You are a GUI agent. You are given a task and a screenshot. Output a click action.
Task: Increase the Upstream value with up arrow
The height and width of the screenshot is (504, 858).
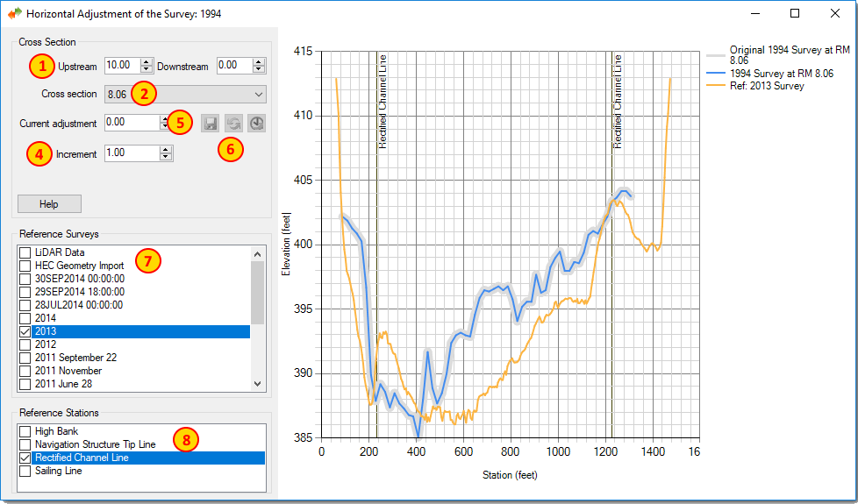(x=147, y=62)
